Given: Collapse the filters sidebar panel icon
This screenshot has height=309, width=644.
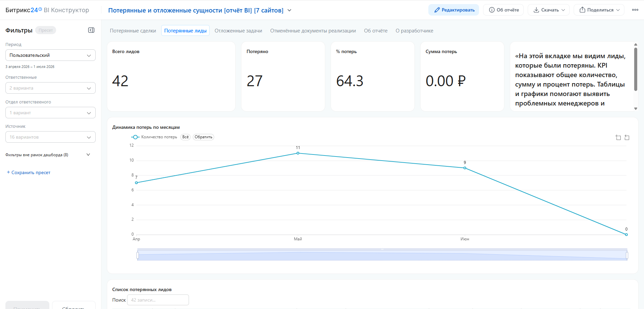Looking at the screenshot, I should click(91, 30).
